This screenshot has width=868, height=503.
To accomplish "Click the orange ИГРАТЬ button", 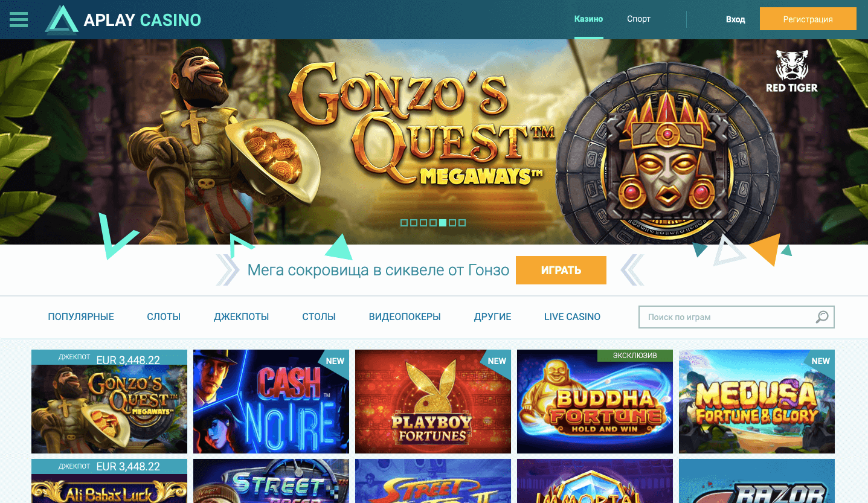I will [561, 270].
